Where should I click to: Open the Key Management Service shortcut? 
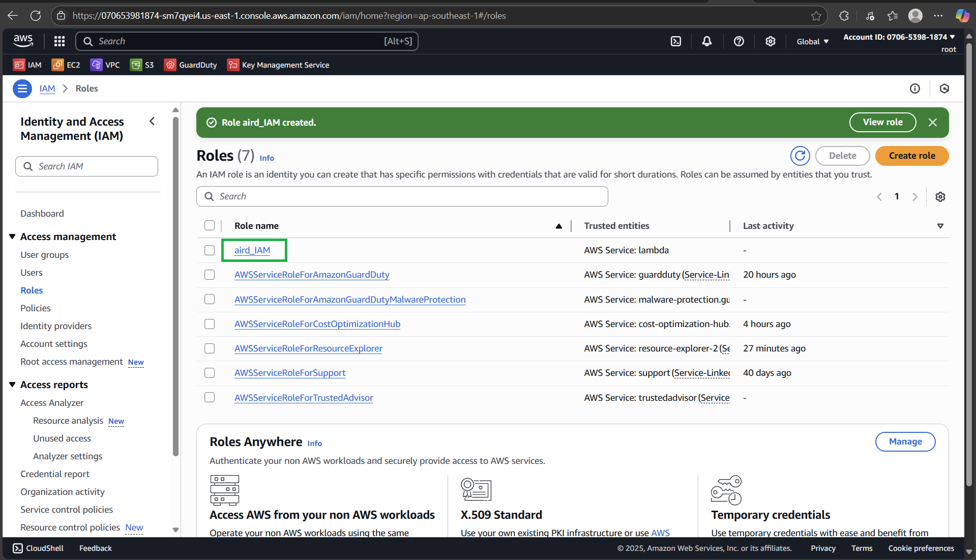click(278, 65)
